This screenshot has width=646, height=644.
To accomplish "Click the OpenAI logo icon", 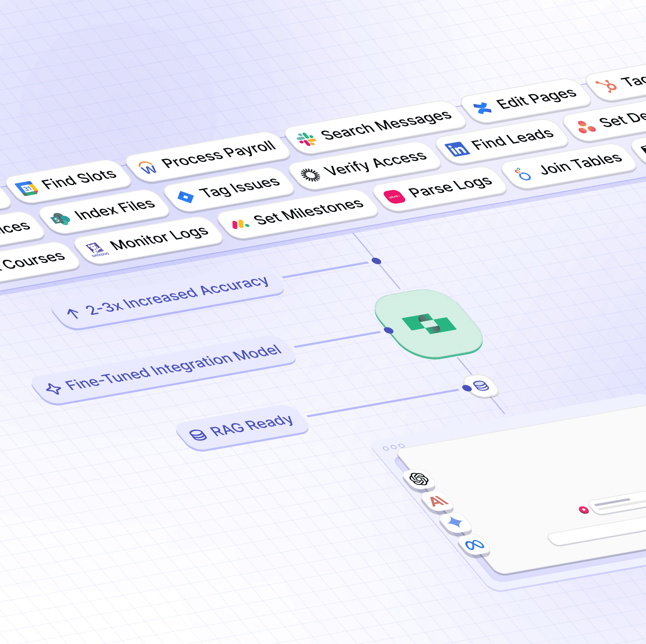I will pyautogui.click(x=419, y=479).
